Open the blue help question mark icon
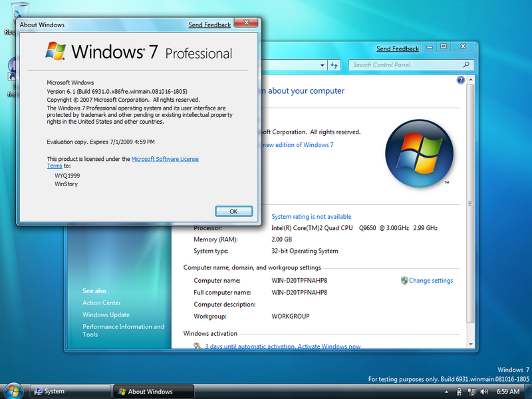Screen dimensions: 532x399 [x=460, y=80]
